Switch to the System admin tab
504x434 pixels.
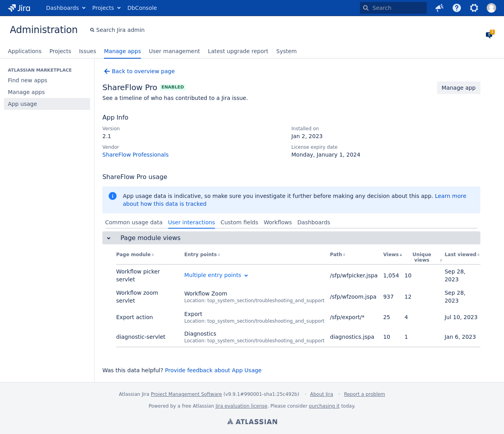tap(286, 51)
